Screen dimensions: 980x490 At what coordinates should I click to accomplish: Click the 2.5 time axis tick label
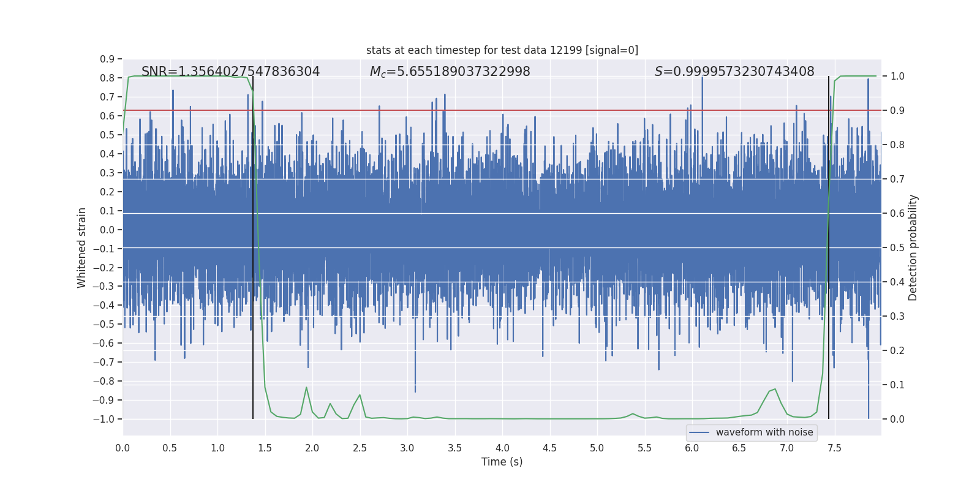click(x=360, y=448)
